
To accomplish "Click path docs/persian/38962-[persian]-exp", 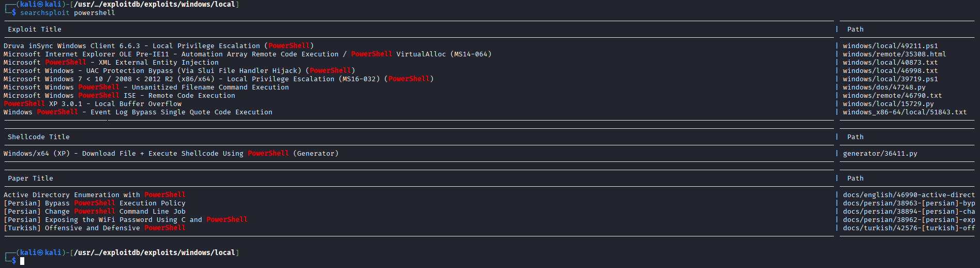I will pos(909,220).
